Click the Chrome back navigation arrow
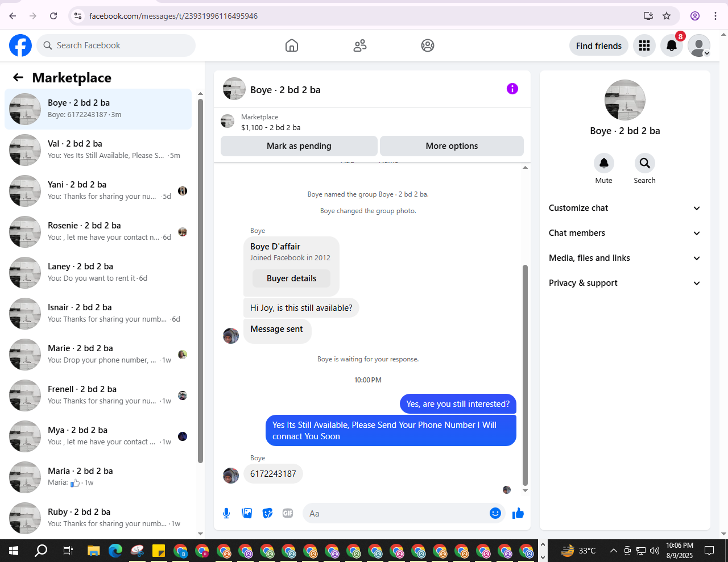The image size is (728, 562). pyautogui.click(x=13, y=16)
